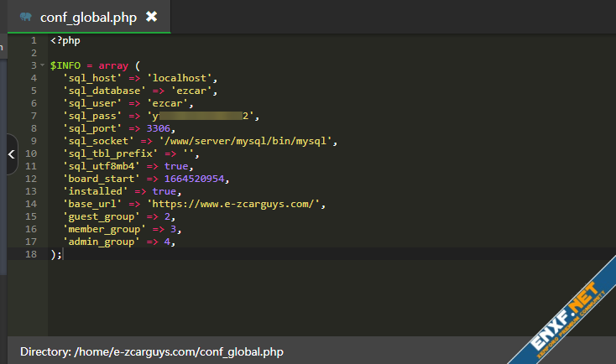
Task: Close the conf_global.php tab
Action: coord(151,17)
